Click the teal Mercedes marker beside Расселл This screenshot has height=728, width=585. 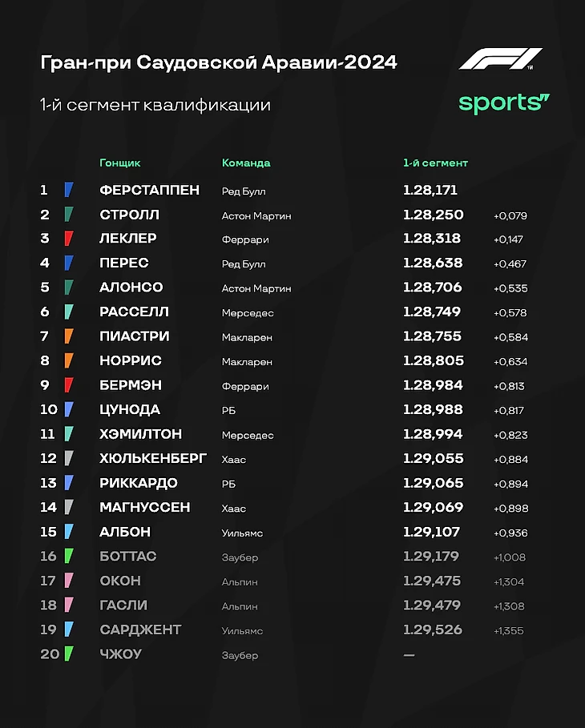tap(69, 312)
